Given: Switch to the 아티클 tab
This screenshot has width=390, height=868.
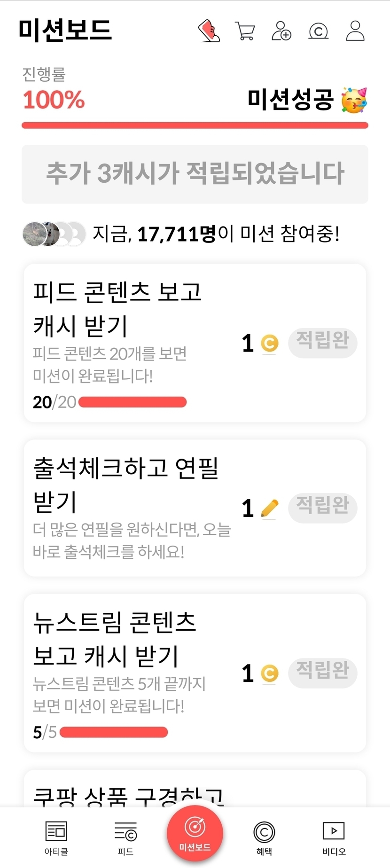Looking at the screenshot, I should coord(56,837).
